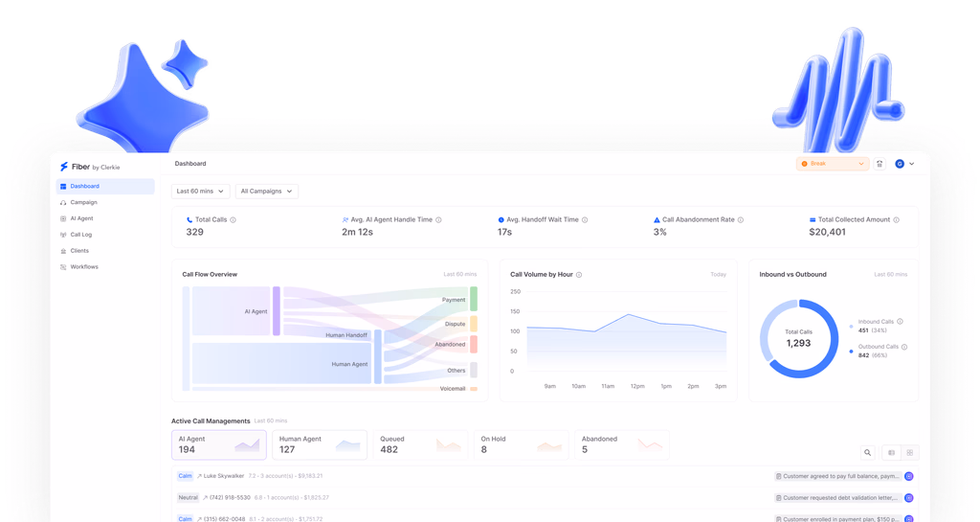Select the Abandoned 5 tab card
980x522 pixels.
pos(622,444)
